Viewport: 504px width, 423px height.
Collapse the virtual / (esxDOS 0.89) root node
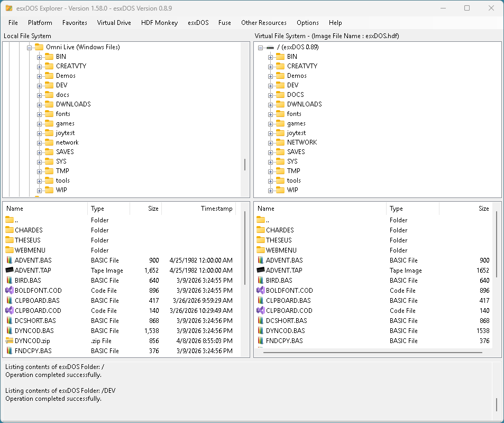tap(260, 48)
